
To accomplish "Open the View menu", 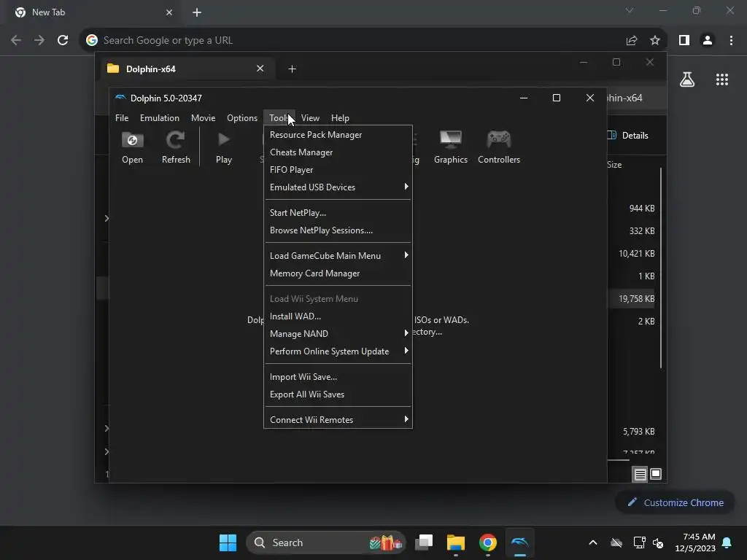I will coord(310,117).
